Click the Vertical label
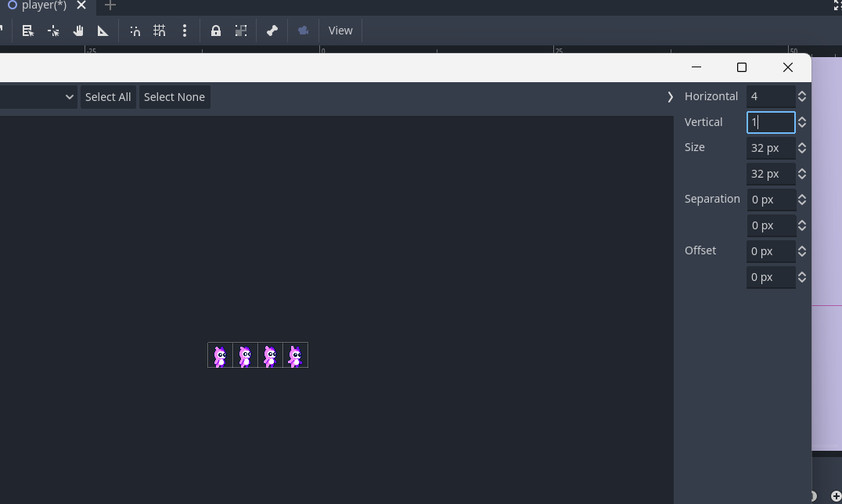 coord(703,122)
